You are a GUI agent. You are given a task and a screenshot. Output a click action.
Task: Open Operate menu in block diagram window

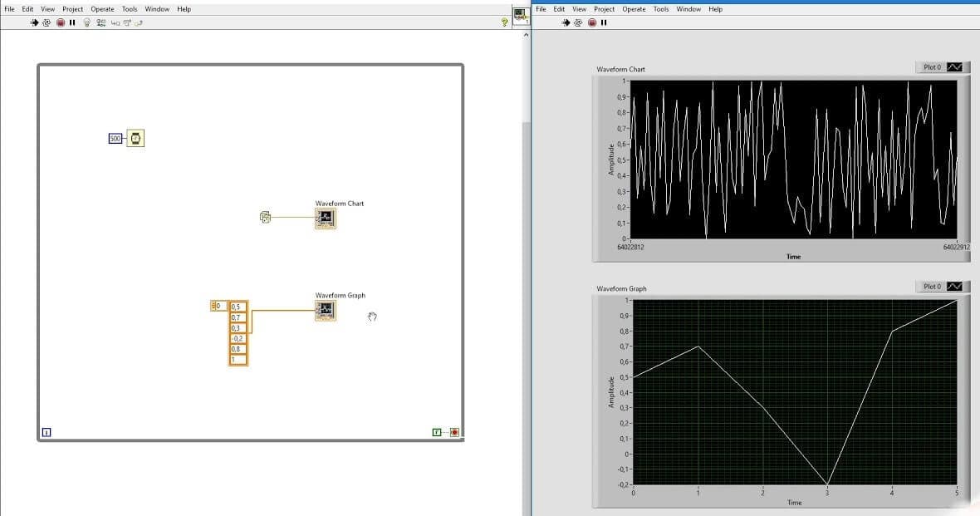point(102,9)
